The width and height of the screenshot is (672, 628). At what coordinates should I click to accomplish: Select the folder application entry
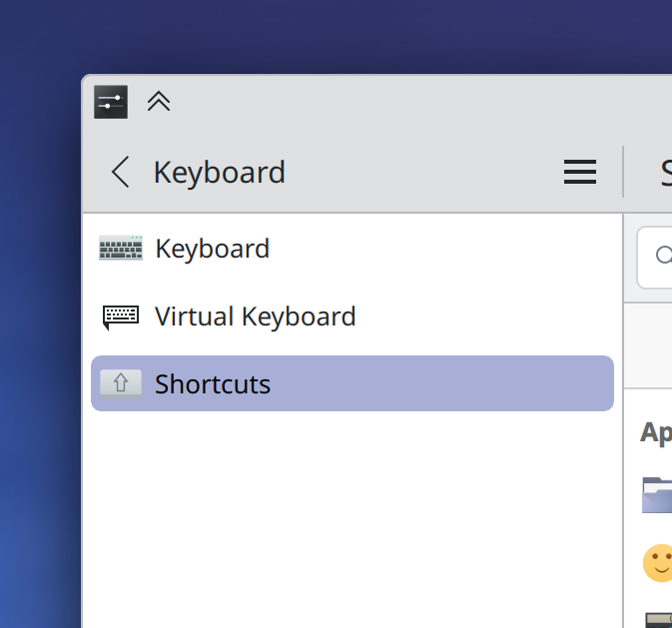tap(657, 495)
